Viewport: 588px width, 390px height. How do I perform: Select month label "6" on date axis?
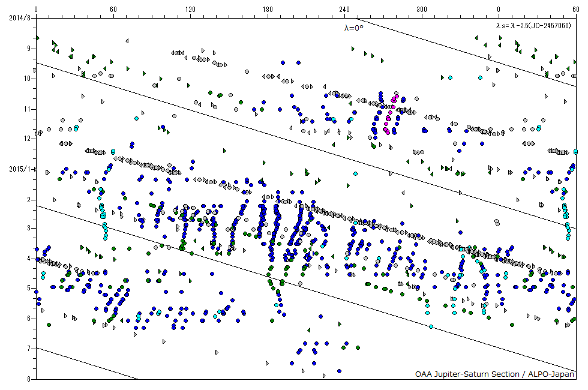pos(29,319)
